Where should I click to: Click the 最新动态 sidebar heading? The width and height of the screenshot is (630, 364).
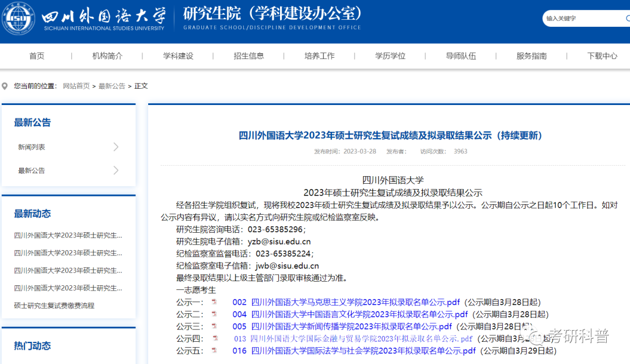[x=33, y=213]
